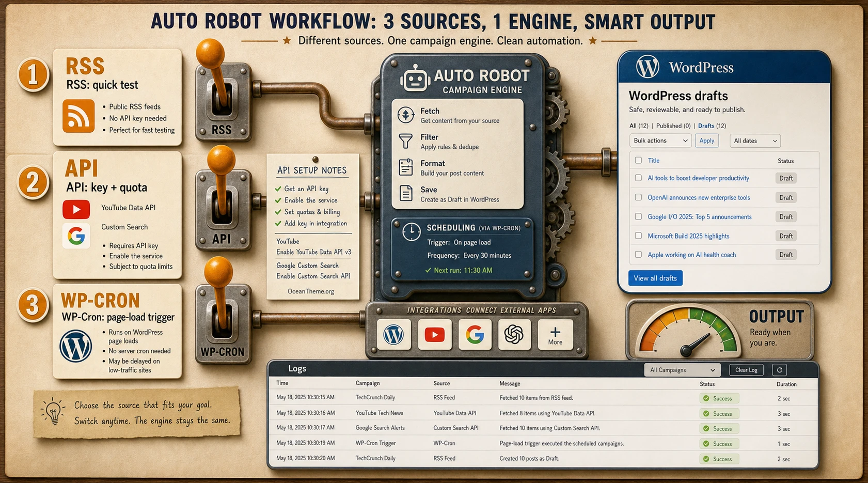Check Microsoft Build 2025 highlights checkbox
Screen dimensions: 868x483
coord(638,236)
